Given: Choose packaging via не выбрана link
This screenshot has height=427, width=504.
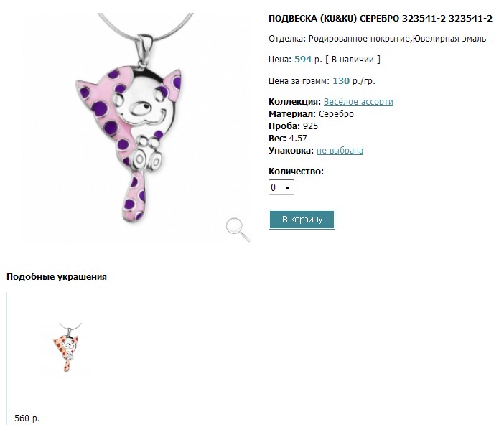Looking at the screenshot, I should (x=340, y=151).
